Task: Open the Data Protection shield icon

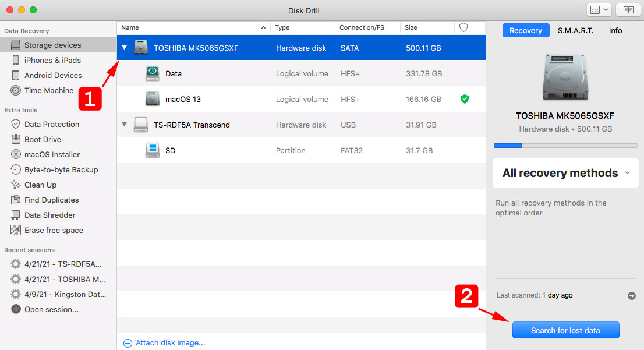Action: [x=16, y=124]
